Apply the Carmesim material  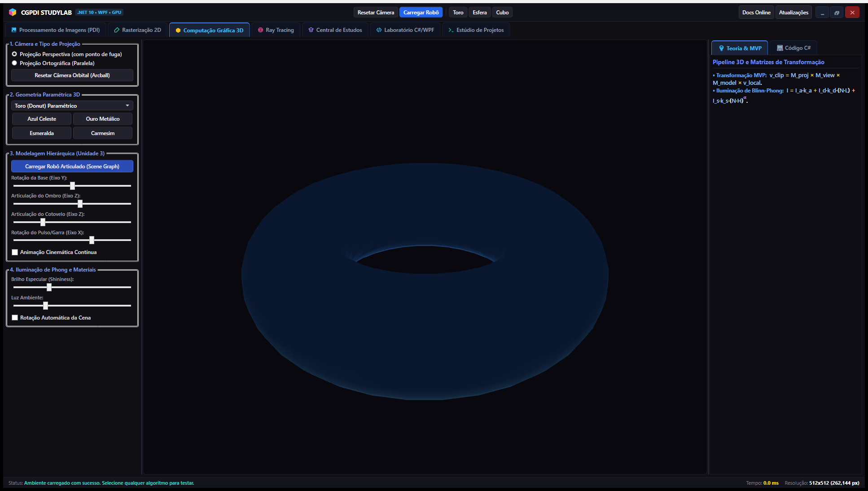tap(103, 133)
